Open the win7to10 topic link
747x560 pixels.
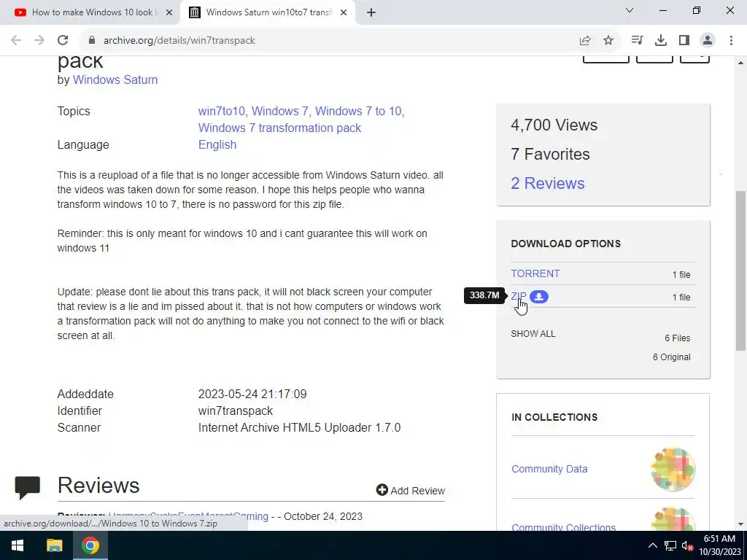(222, 111)
